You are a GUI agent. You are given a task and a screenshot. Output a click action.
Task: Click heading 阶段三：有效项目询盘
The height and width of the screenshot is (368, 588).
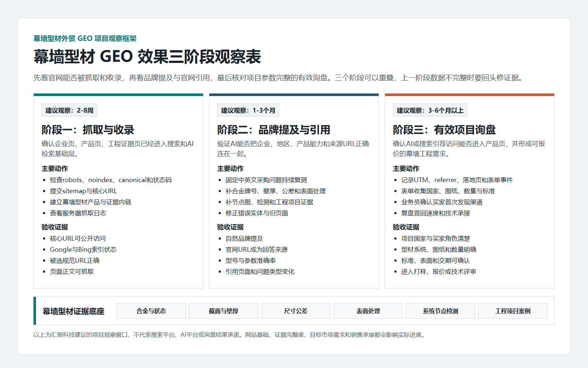[x=444, y=130]
